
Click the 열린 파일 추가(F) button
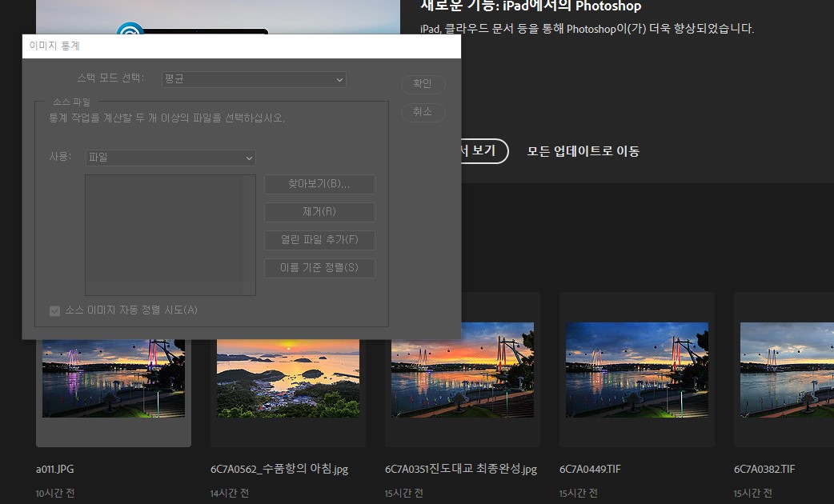point(319,240)
